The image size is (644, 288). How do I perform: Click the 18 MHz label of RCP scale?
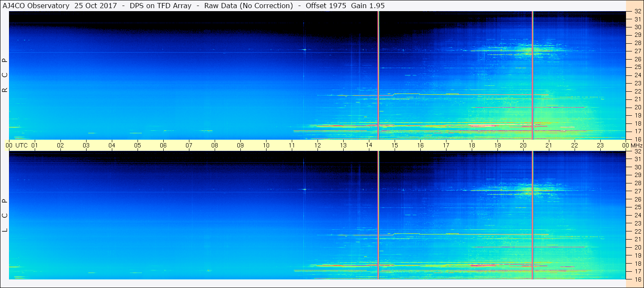[x=638, y=123]
